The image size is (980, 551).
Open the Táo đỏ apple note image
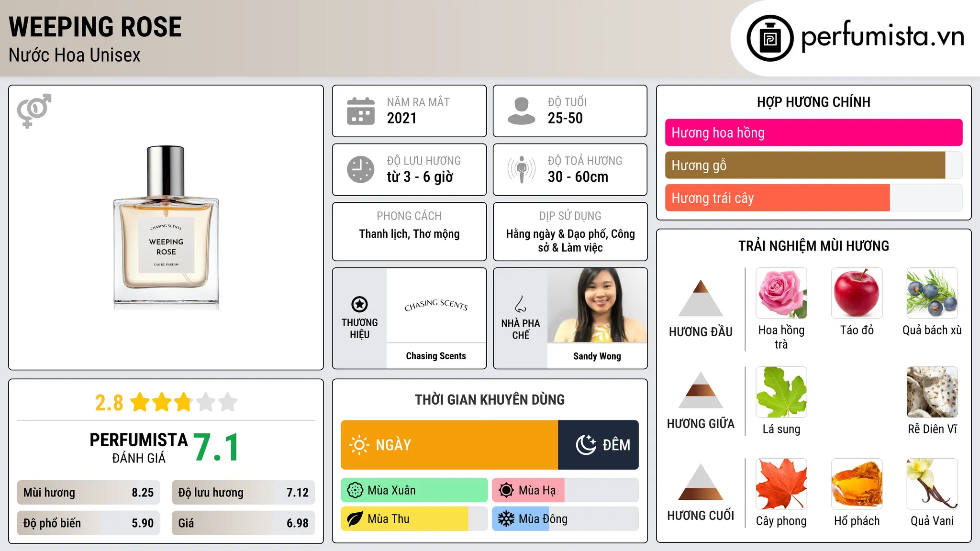[857, 293]
